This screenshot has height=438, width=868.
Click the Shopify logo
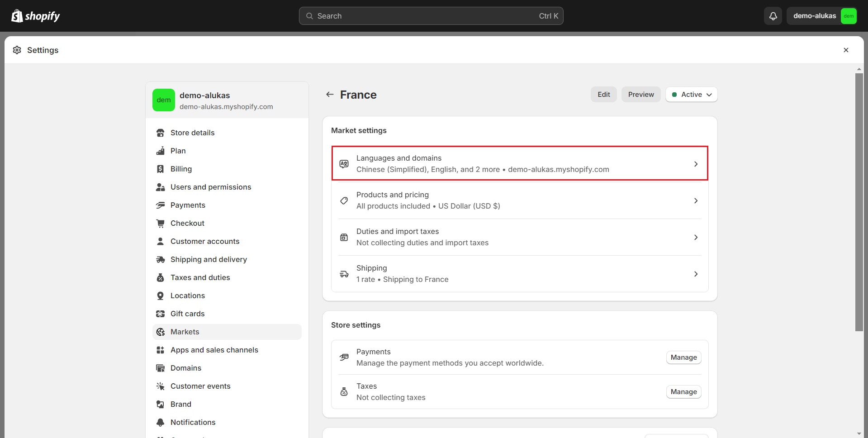point(35,16)
